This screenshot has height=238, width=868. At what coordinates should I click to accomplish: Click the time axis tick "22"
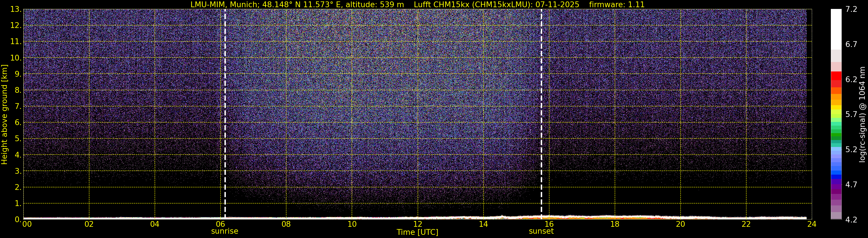(746, 224)
